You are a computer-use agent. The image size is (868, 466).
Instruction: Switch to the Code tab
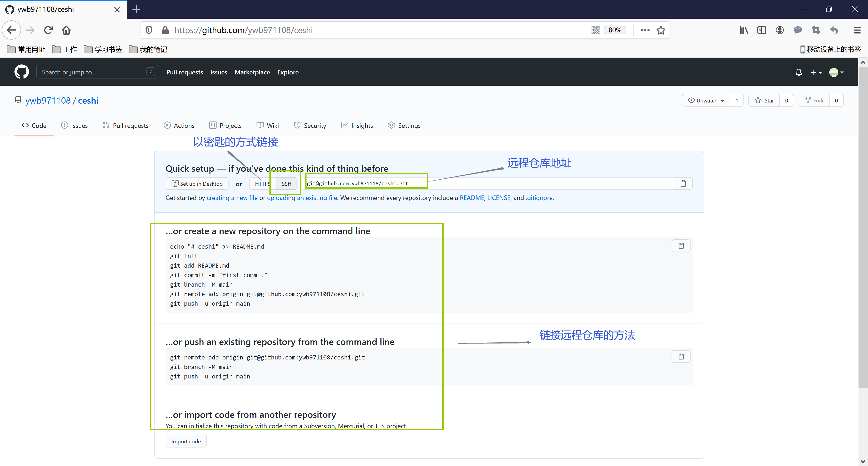34,126
